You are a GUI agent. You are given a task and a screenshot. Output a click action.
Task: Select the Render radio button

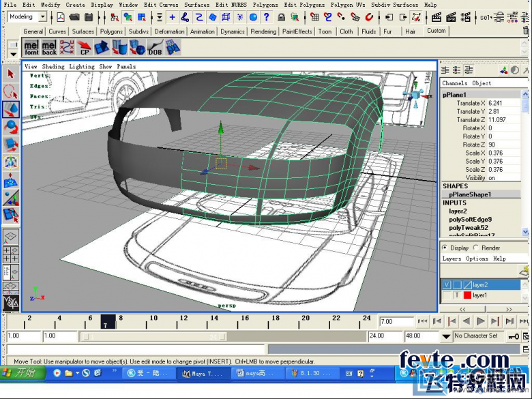tap(475, 248)
